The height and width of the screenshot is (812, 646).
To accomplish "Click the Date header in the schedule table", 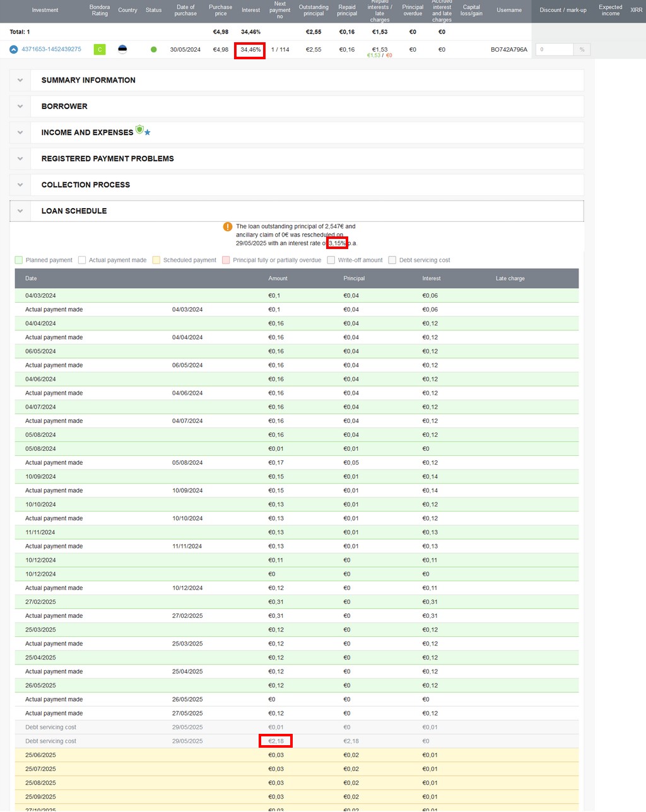I will click(31, 278).
